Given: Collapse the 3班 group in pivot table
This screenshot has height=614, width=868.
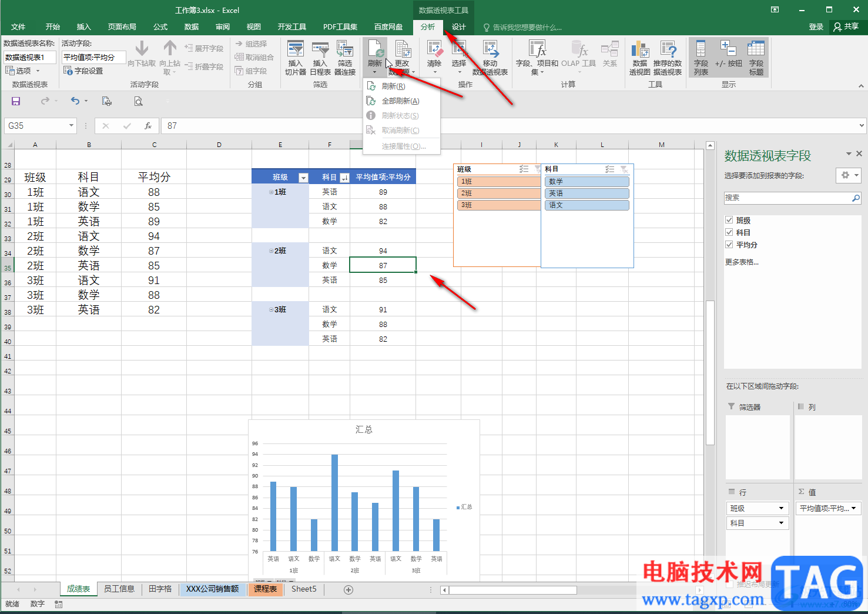Looking at the screenshot, I should coord(271,310).
